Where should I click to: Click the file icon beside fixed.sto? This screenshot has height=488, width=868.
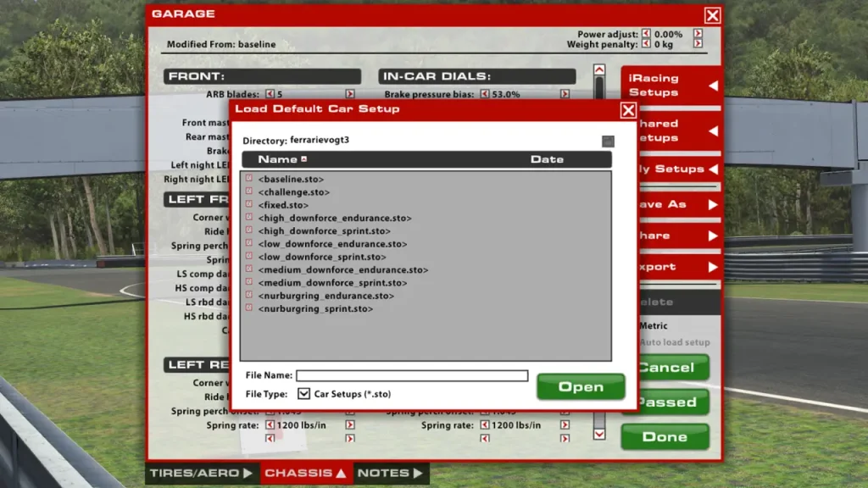click(x=248, y=204)
